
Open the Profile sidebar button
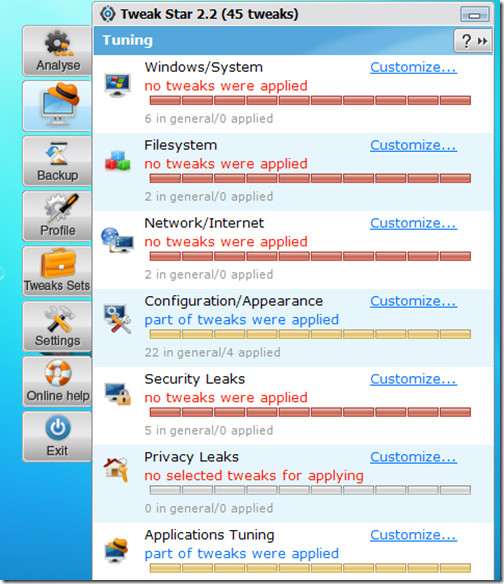(57, 216)
